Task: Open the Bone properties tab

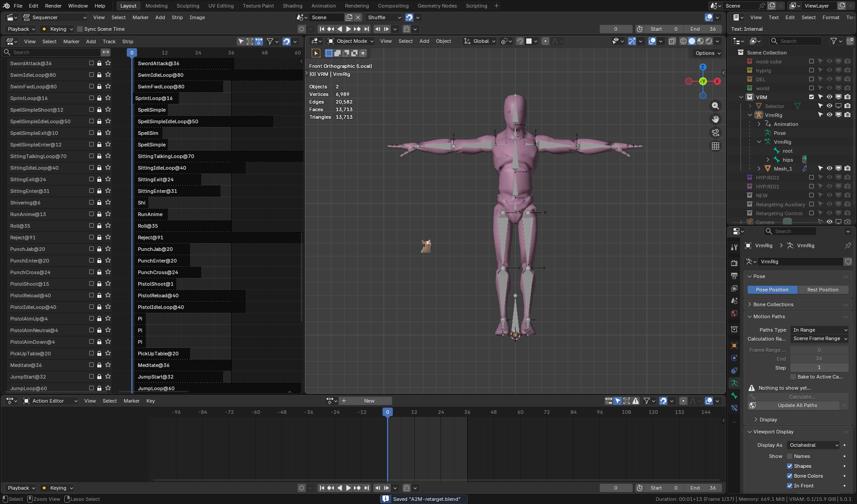Action: 734,396
